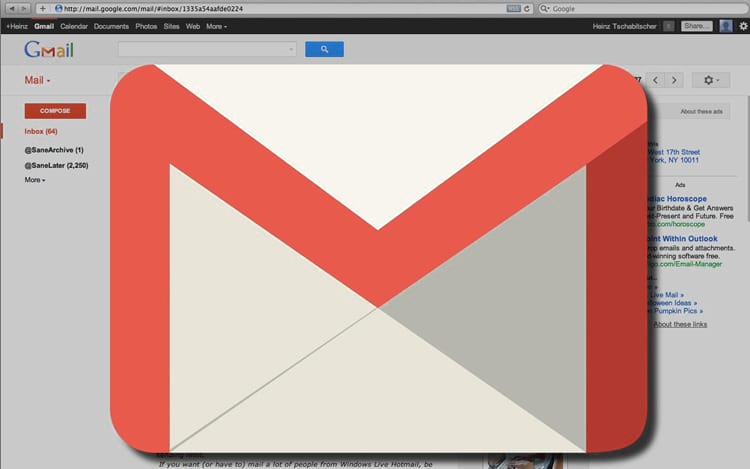
Task: Click the Heinz Tschabitscher account name
Action: click(624, 26)
